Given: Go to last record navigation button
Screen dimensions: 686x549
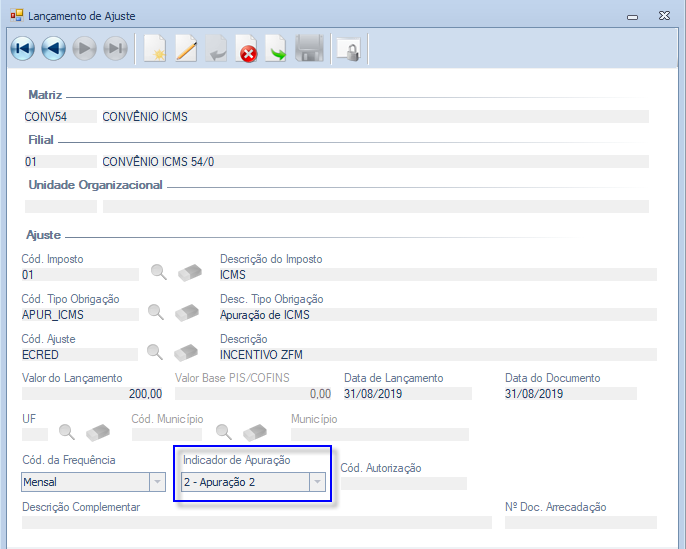Looking at the screenshot, I should coord(116,48).
